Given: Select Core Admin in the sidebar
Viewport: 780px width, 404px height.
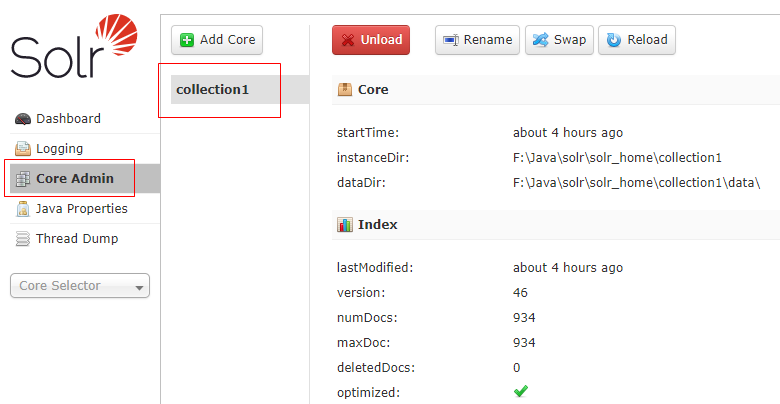Looking at the screenshot, I should [x=85, y=179].
